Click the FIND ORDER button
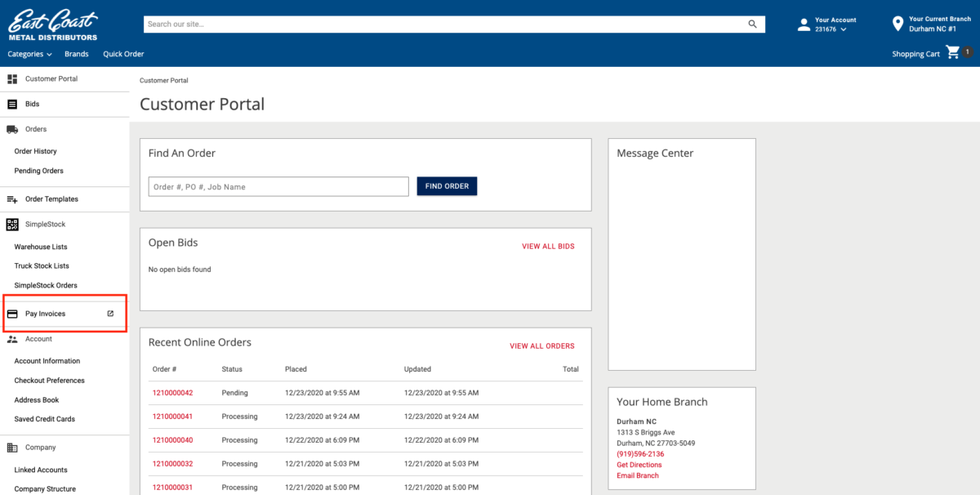 pos(447,186)
